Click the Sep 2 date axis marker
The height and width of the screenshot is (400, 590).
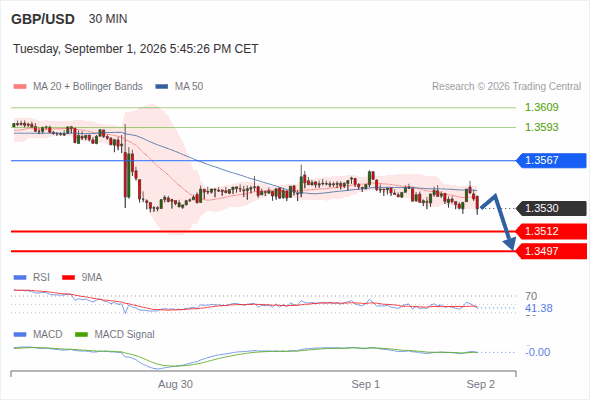481,384
